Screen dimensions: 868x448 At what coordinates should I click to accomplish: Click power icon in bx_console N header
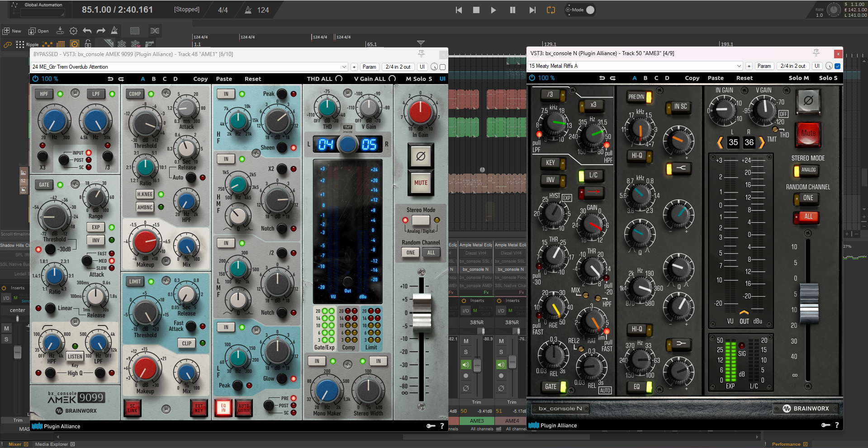click(x=532, y=78)
